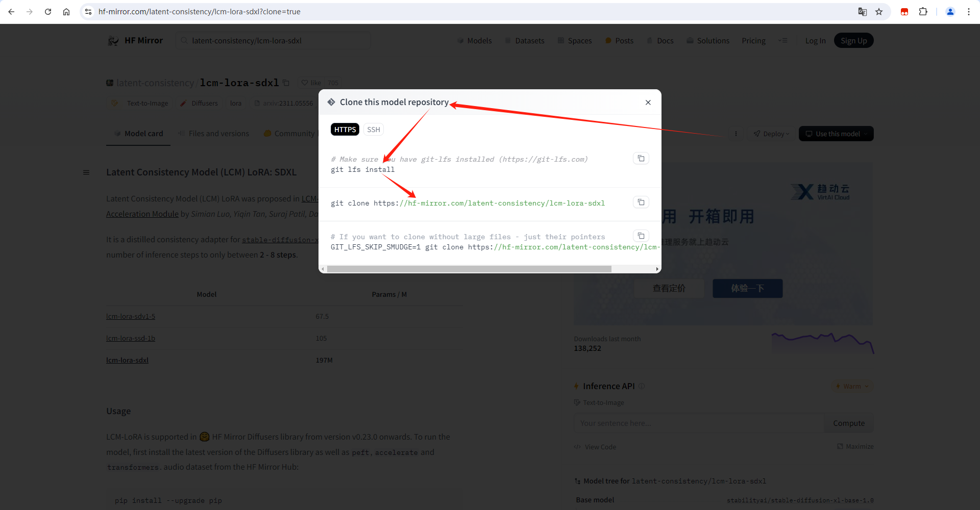Toggle the table of contents icon

86,172
